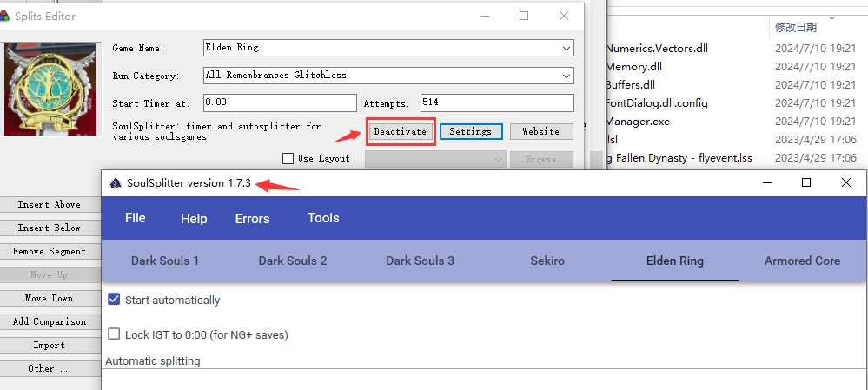This screenshot has width=868, height=390.
Task: Open the Errors menu in SoulSplitter
Action: 253,219
